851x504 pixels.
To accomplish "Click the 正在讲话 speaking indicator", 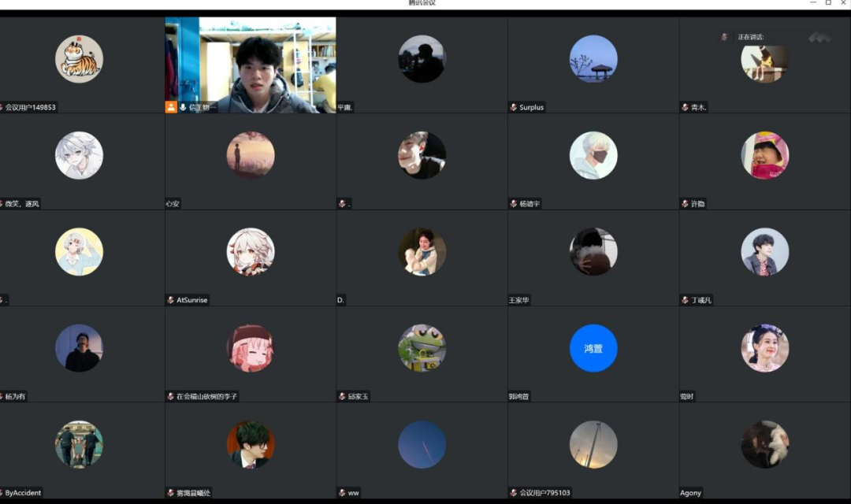I will pos(750,37).
